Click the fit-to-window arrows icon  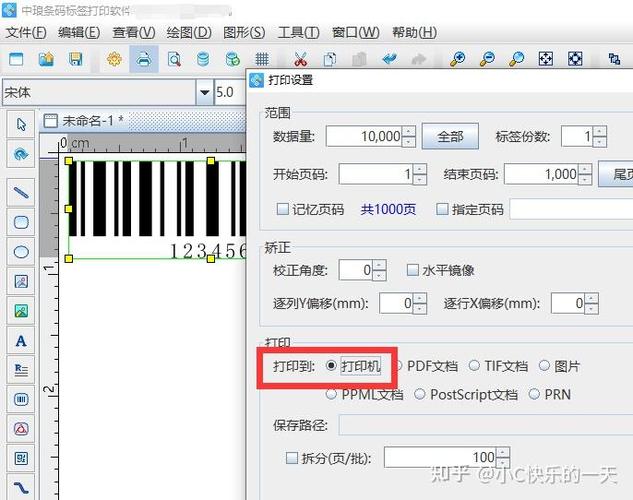(546, 59)
